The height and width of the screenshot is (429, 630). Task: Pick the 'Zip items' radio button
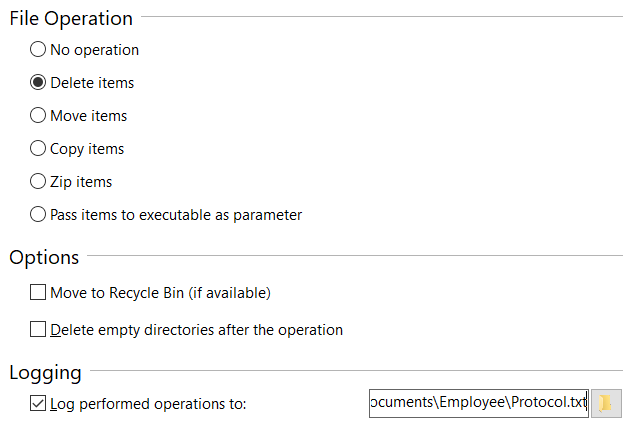(38, 181)
